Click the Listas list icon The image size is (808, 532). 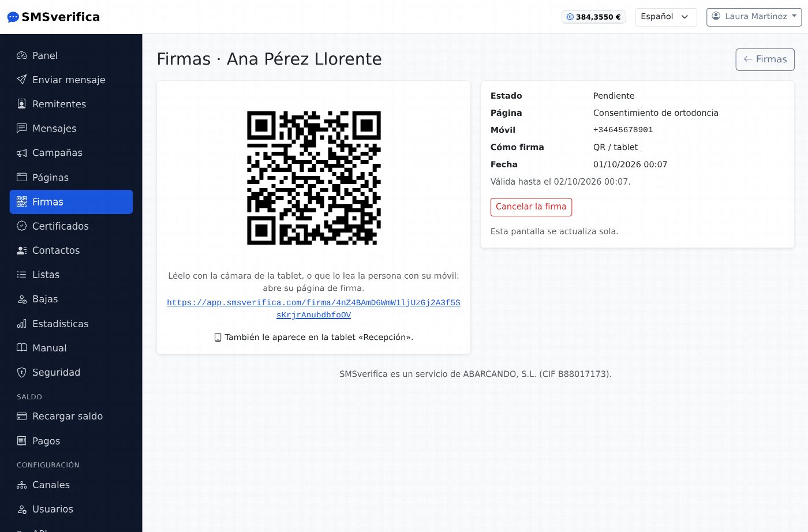coord(22,275)
